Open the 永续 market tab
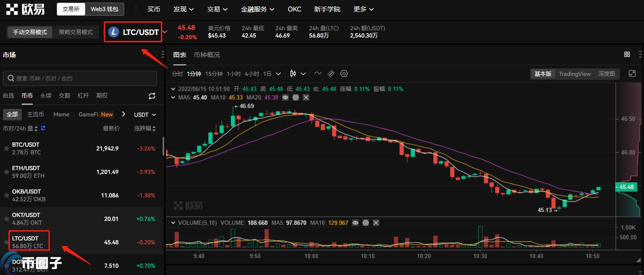 point(46,96)
